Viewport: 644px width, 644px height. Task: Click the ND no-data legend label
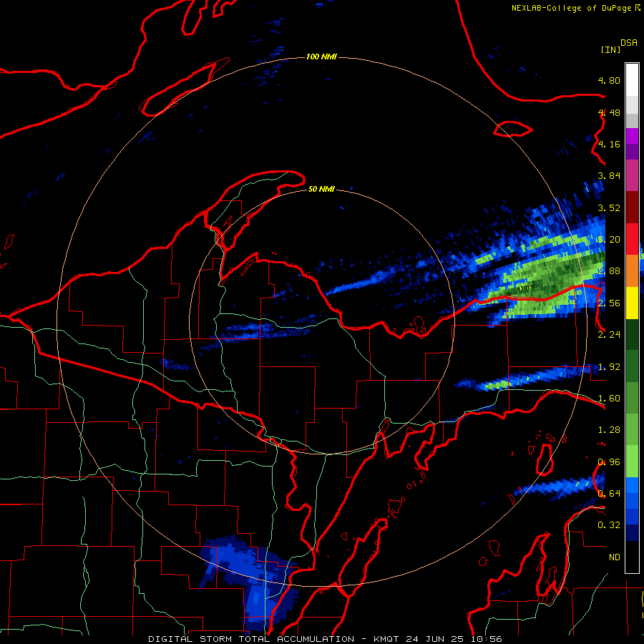[x=615, y=557]
